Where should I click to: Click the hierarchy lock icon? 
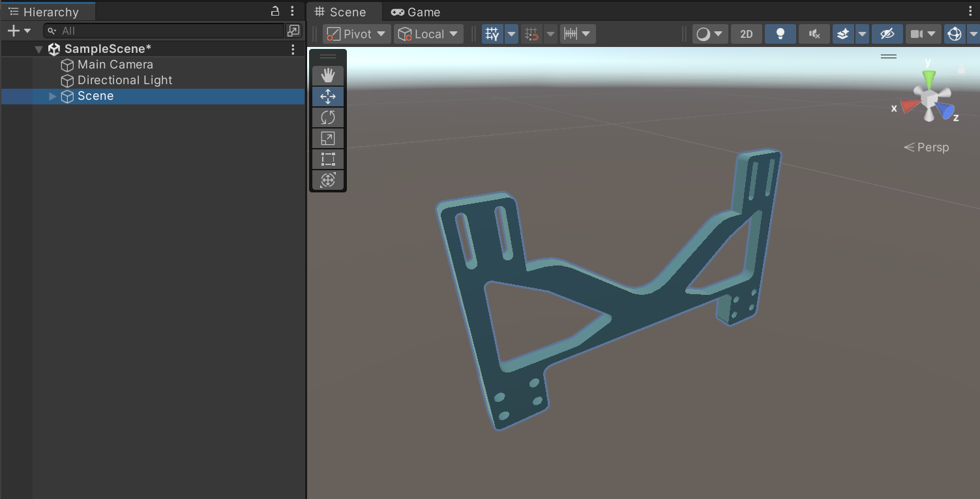point(275,12)
